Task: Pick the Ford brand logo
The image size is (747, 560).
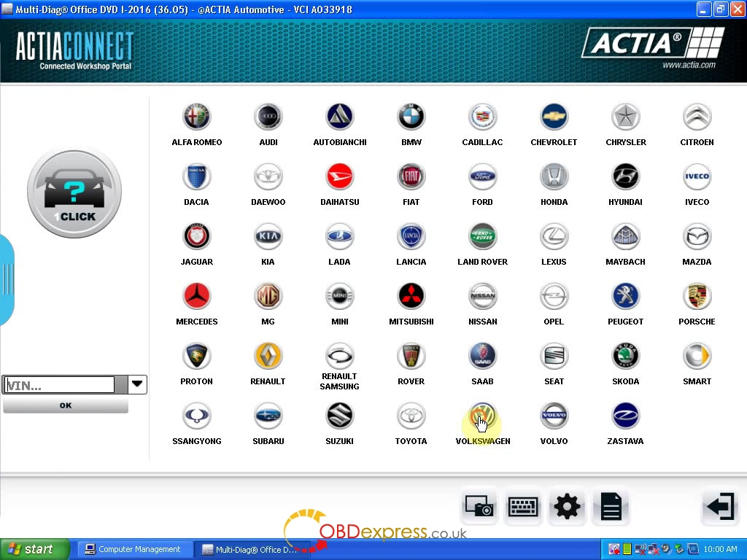Action: (482, 176)
